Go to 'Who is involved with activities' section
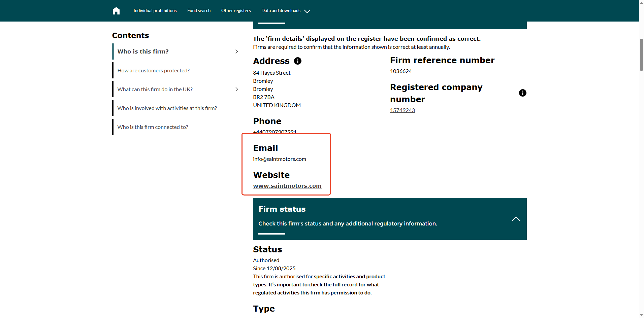The image size is (644, 318). click(x=167, y=108)
